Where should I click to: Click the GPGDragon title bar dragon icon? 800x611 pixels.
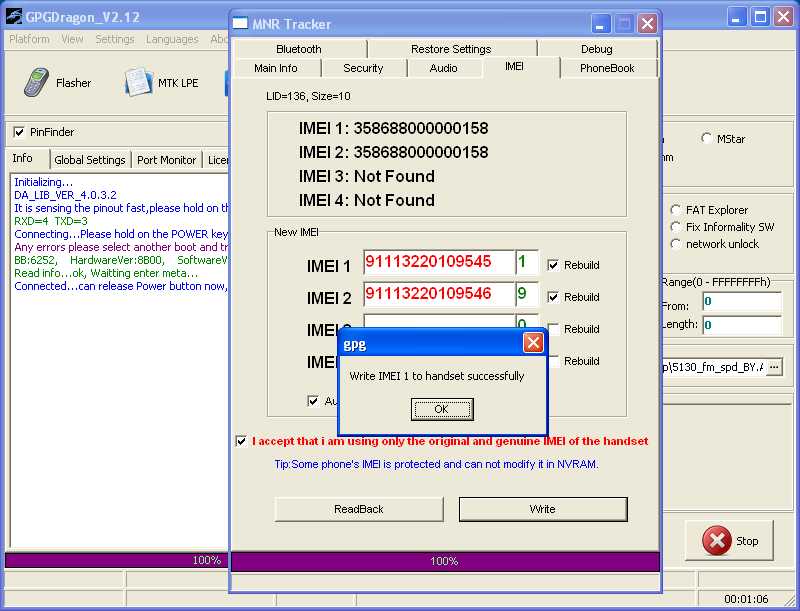click(13, 17)
